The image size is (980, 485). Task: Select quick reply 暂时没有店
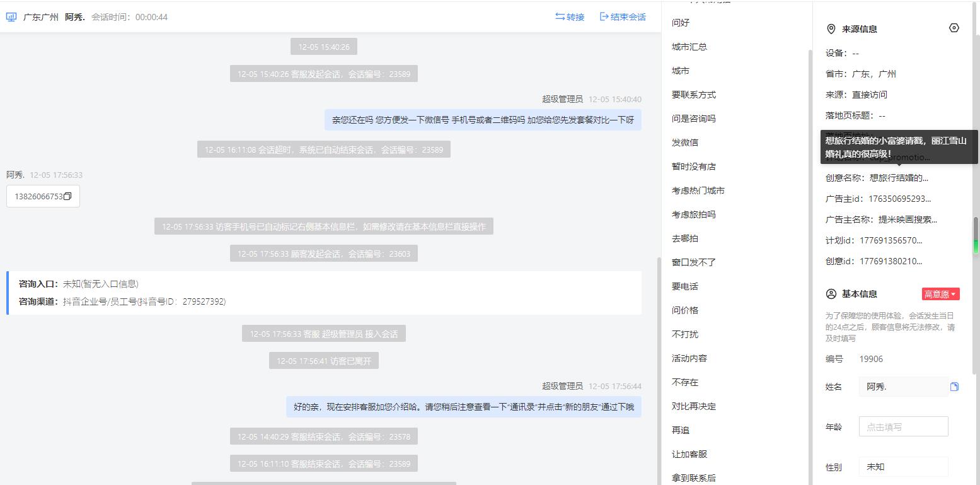click(694, 167)
